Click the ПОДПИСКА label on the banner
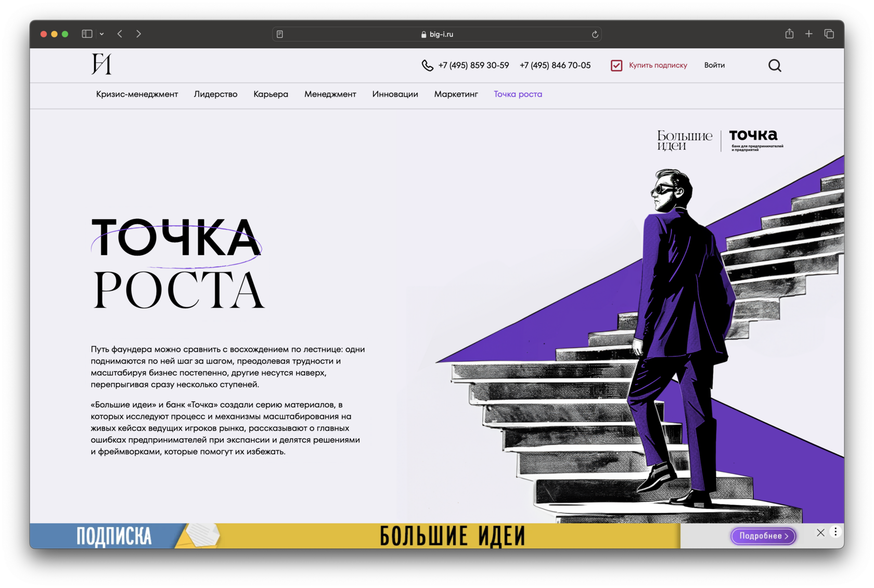 point(114,536)
